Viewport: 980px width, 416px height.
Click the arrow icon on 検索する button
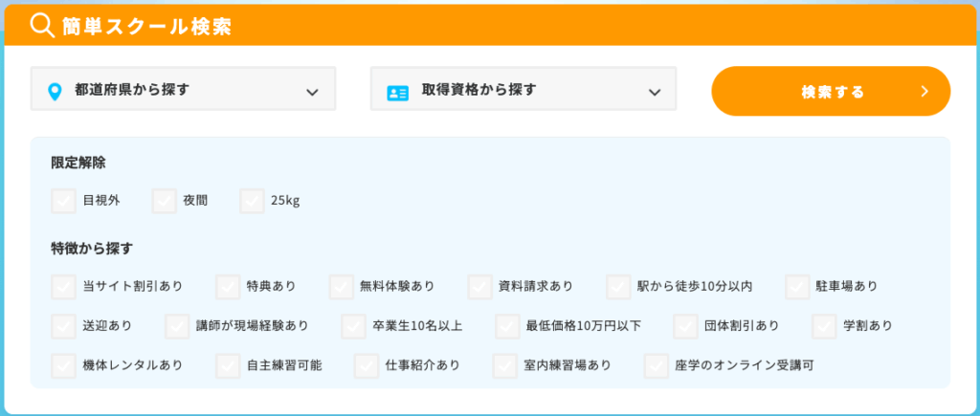click(x=924, y=92)
